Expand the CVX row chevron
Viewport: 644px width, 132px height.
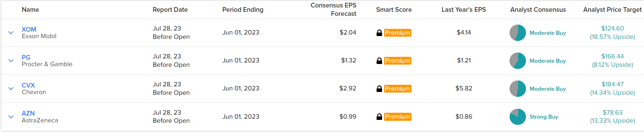11,89
